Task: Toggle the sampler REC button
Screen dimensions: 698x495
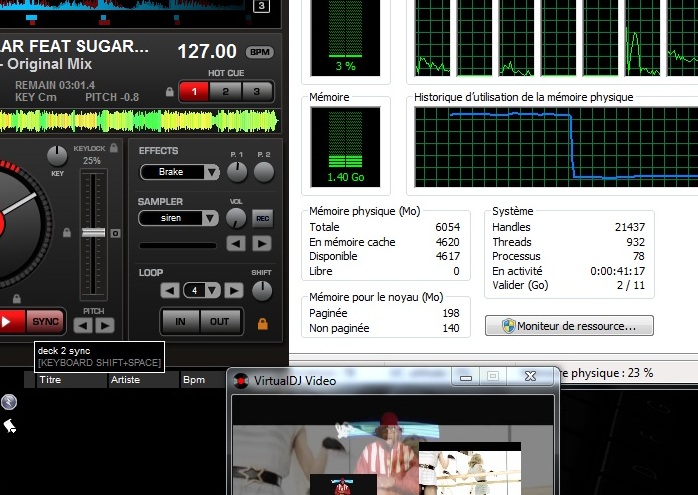Action: [x=263, y=218]
